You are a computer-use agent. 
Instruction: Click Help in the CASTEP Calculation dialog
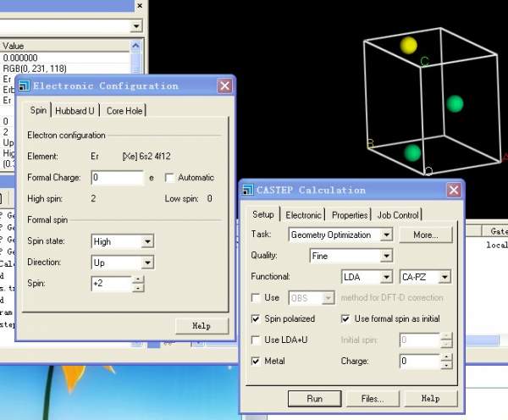[x=431, y=398]
